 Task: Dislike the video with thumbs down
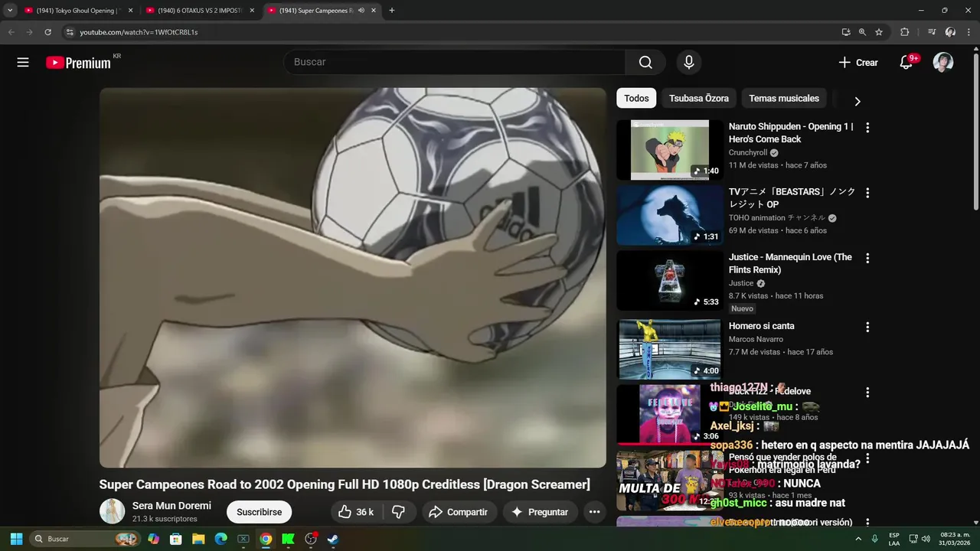[399, 512]
